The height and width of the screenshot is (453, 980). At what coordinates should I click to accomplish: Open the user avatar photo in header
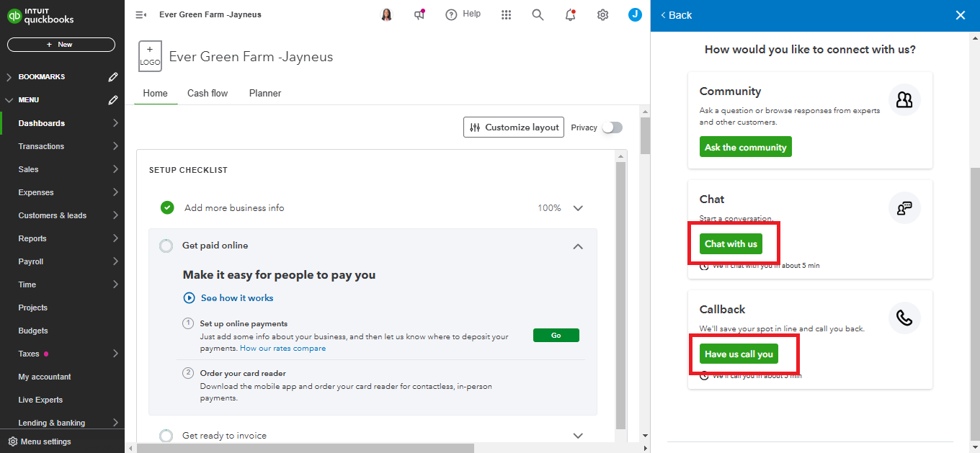386,14
